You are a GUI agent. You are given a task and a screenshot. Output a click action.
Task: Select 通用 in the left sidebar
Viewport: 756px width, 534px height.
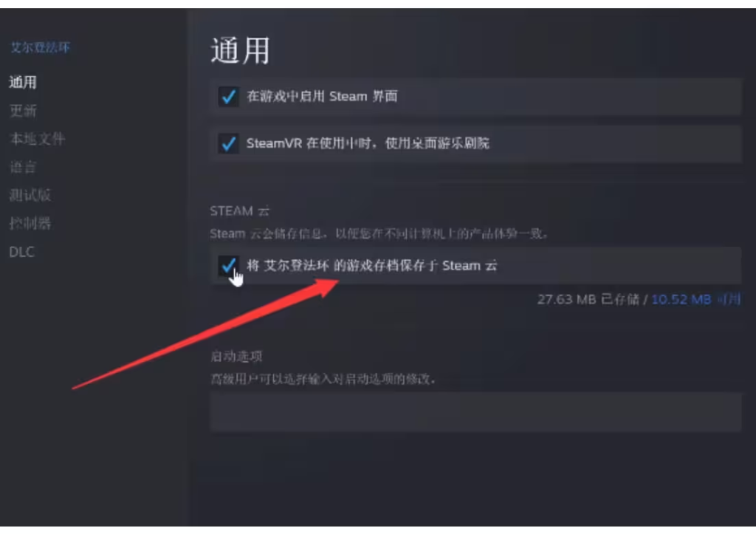23,82
